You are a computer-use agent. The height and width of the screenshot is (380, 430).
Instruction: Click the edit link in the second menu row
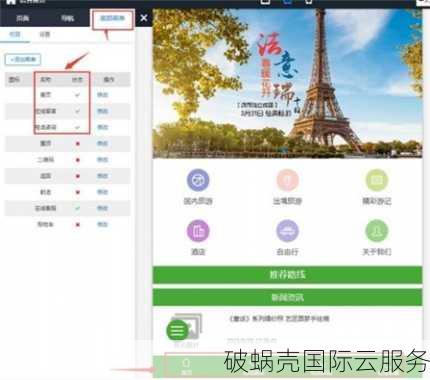coord(102,111)
